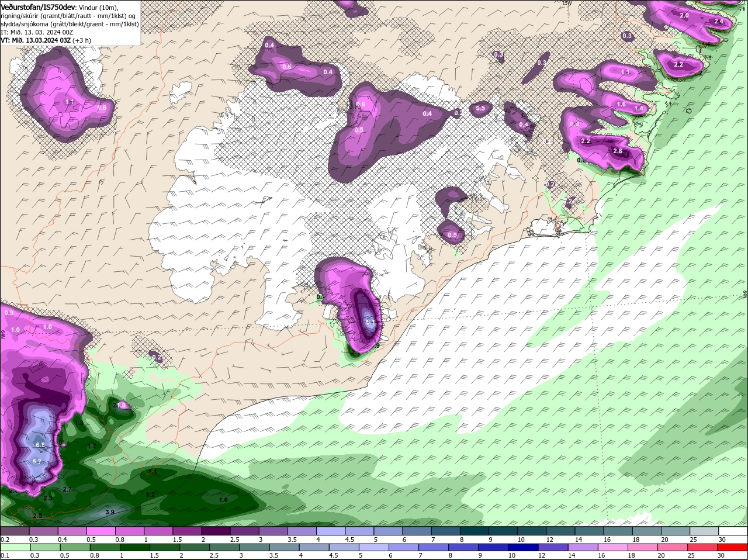Click the dark teal 8 swatch in the snow scale

475,531
